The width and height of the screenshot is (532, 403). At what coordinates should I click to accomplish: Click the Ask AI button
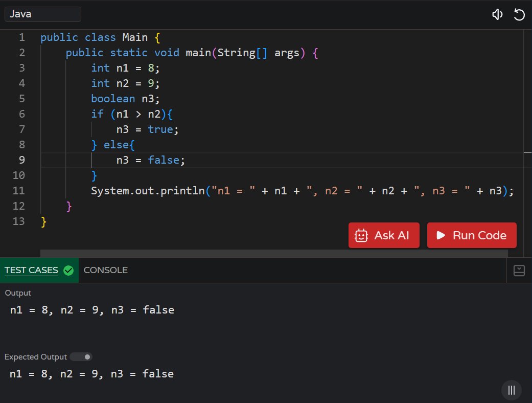pyautogui.click(x=384, y=235)
